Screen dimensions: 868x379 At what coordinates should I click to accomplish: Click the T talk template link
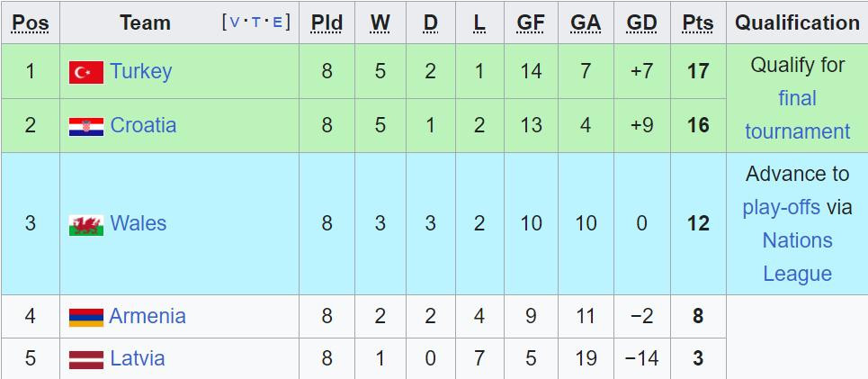pos(255,23)
